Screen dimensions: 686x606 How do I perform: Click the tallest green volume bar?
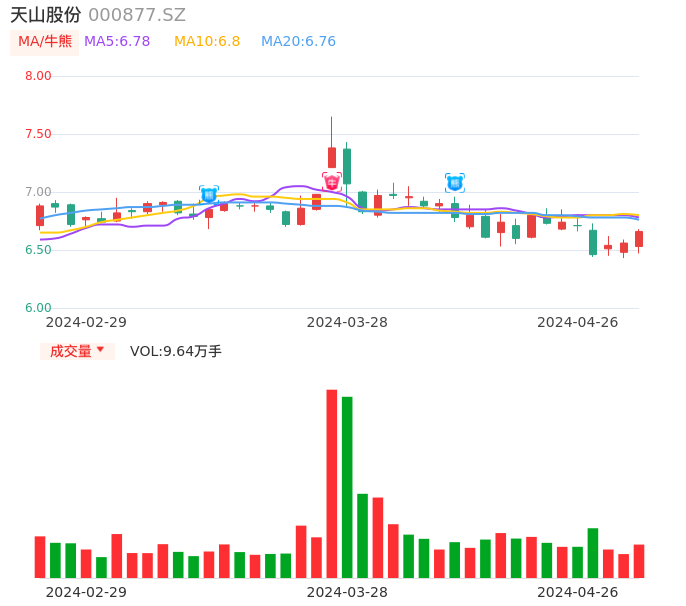tap(347, 487)
